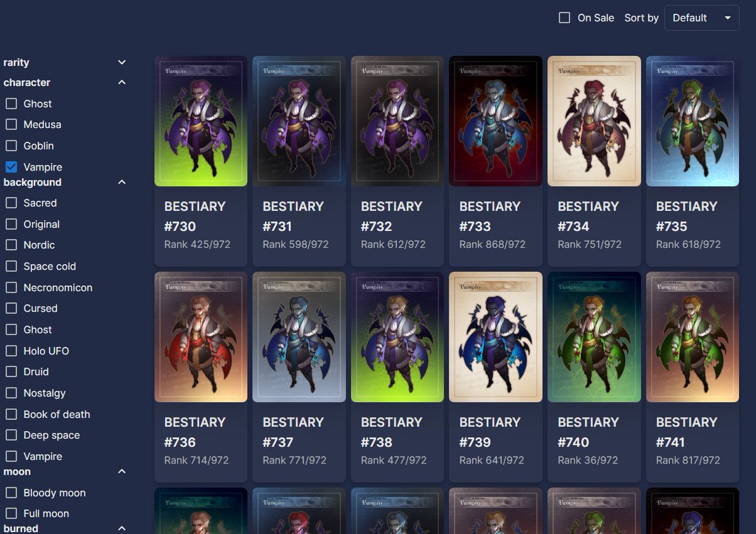This screenshot has width=756, height=534.
Task: Open the BESTIARY #735 card image
Action: click(692, 121)
